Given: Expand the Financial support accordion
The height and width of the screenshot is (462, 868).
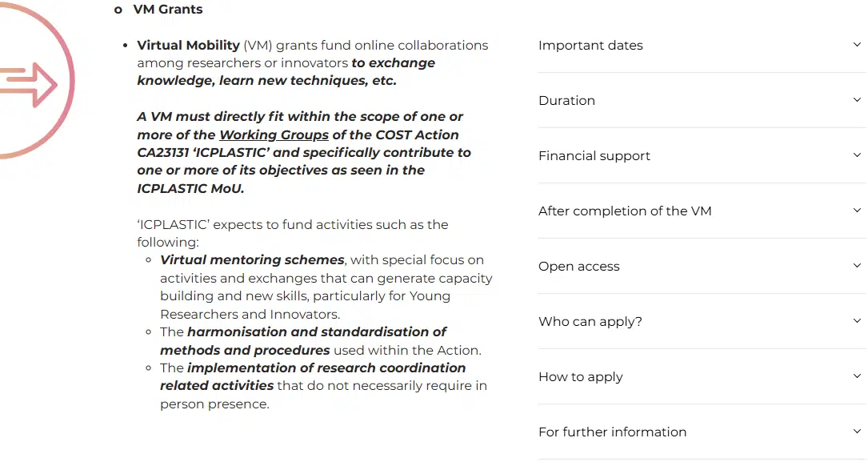Looking at the screenshot, I should (x=594, y=155).
